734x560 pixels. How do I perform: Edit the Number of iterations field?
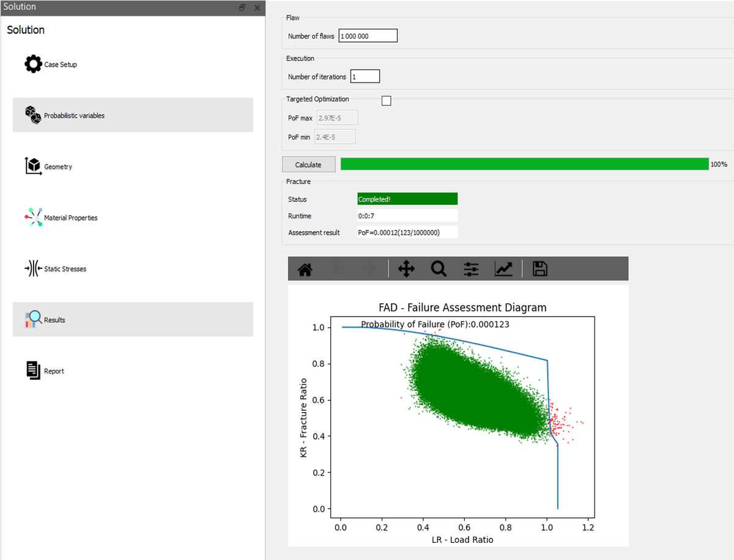coord(365,76)
